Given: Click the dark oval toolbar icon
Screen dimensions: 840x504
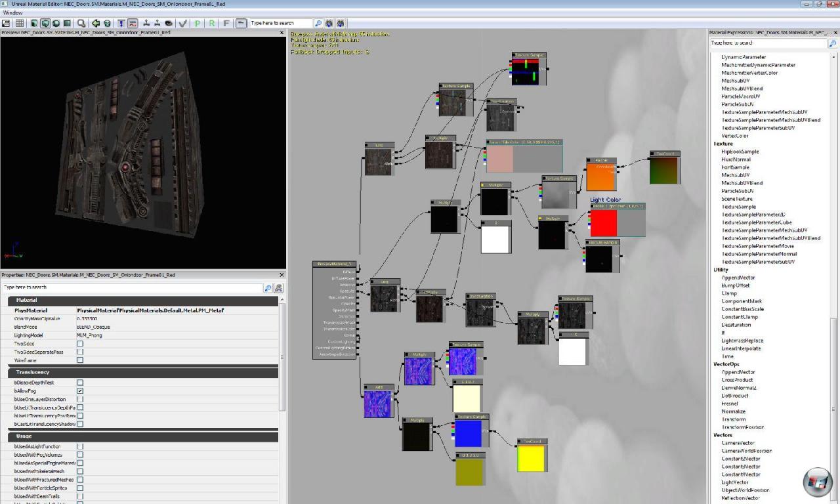Looking at the screenshot, I should [x=169, y=23].
